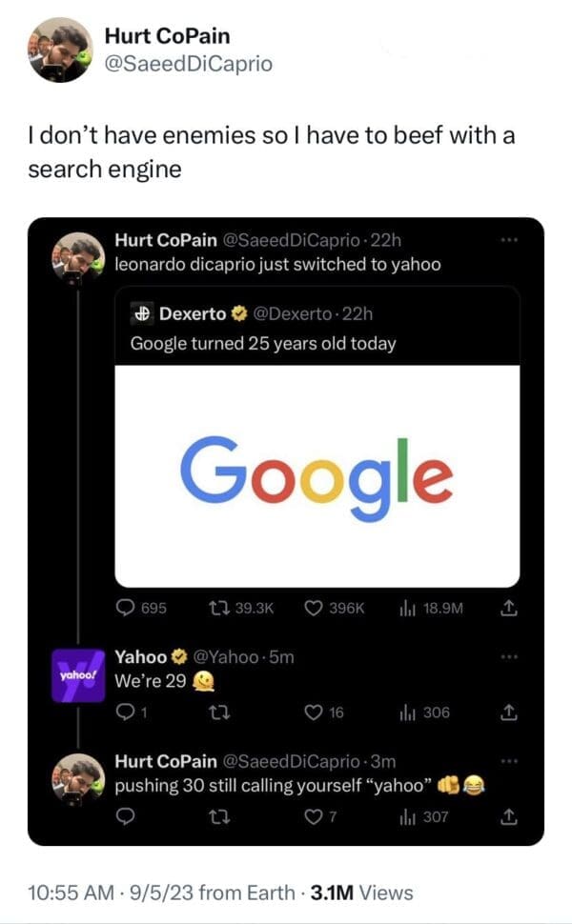Open the Google logo image
The image size is (572, 924).
point(317,475)
